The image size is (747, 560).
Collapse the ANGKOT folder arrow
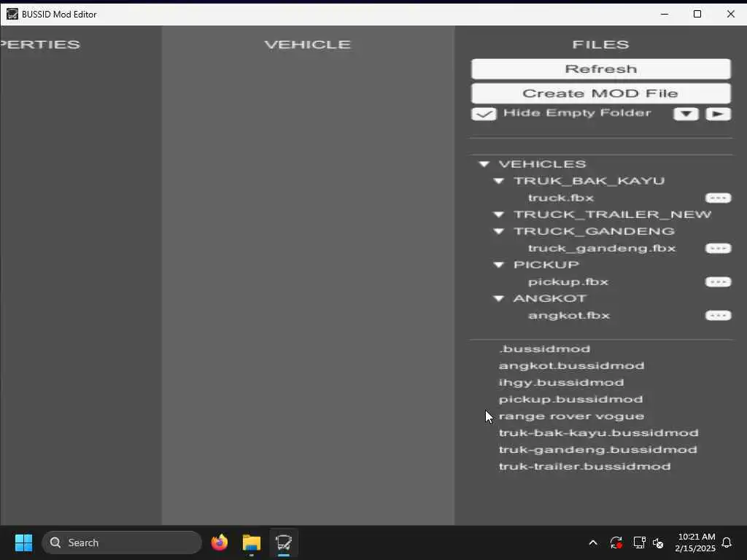[499, 298]
